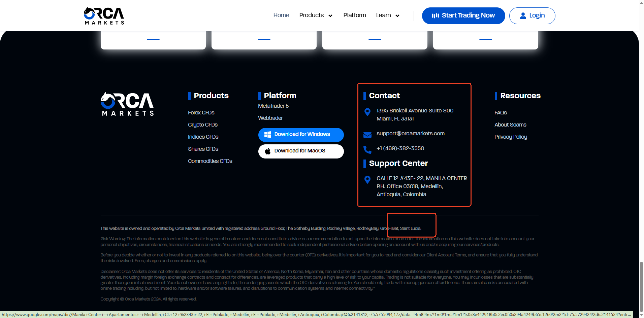
Task: Click the map pin beside Miami address
Action: pyautogui.click(x=367, y=112)
